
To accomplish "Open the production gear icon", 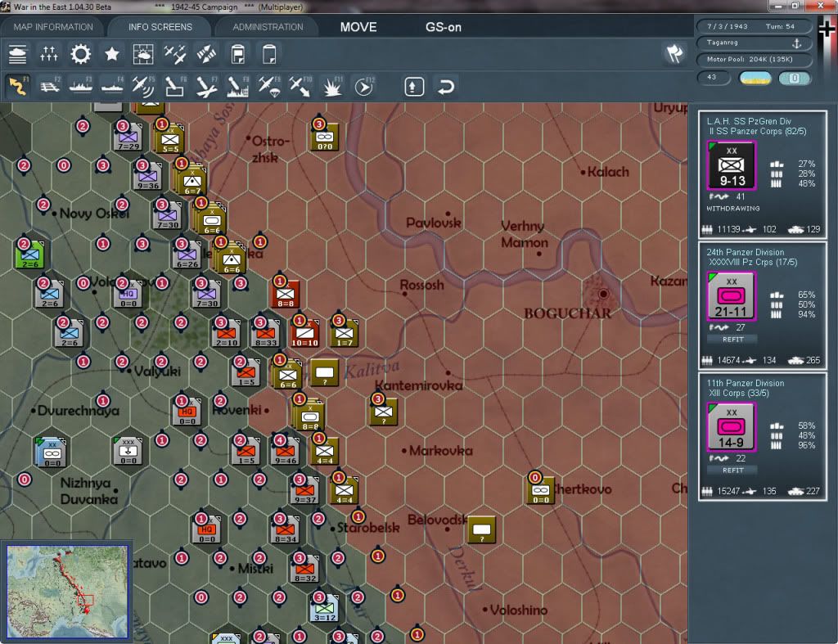I will (x=81, y=54).
